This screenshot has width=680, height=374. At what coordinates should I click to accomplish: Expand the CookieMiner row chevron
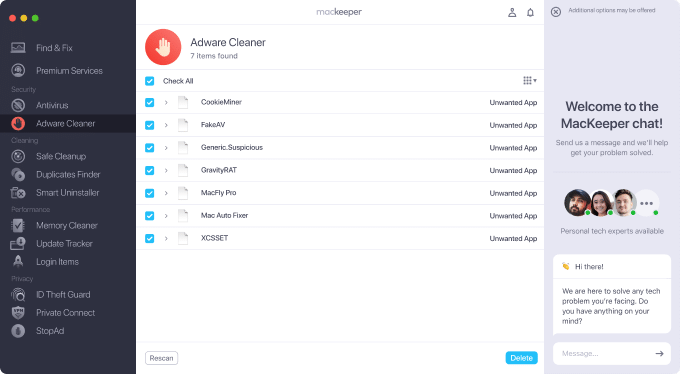tap(166, 102)
